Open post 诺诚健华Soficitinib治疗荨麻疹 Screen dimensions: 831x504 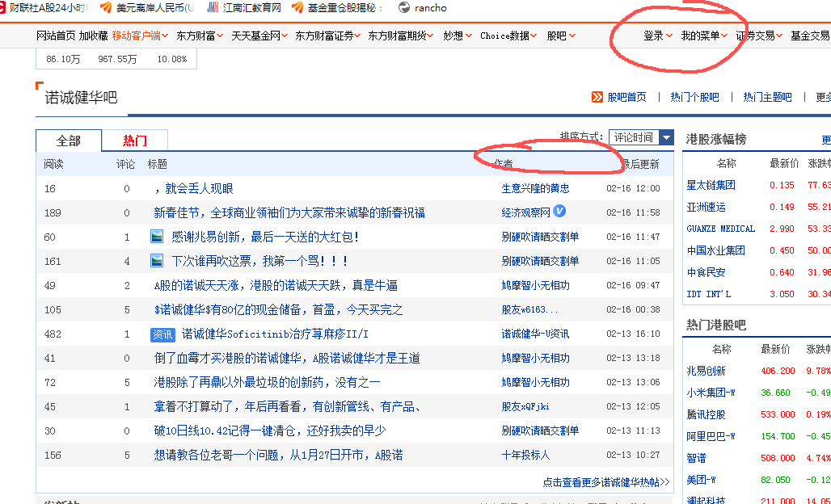tap(275, 334)
